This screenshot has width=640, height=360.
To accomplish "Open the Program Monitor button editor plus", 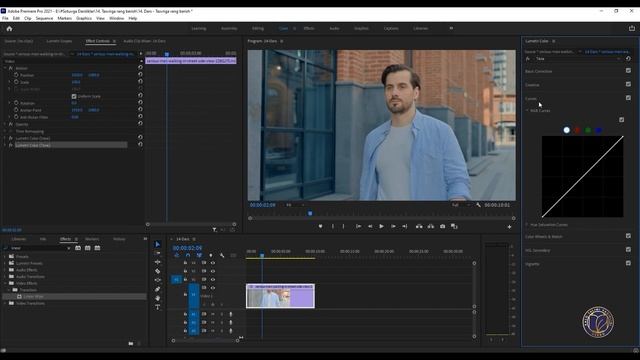I will (509, 227).
